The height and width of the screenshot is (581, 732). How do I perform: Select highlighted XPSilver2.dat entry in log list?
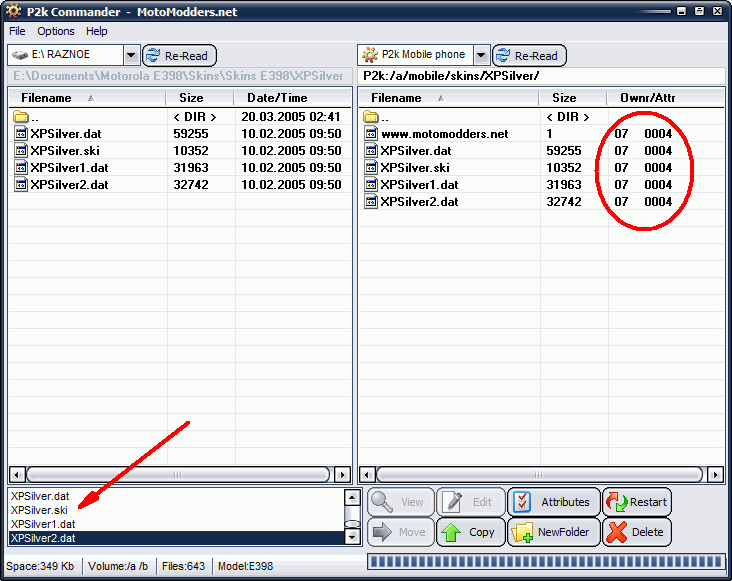[x=176, y=538]
